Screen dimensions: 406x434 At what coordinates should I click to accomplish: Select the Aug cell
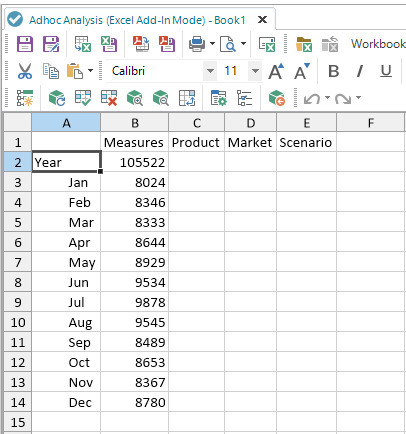66,322
